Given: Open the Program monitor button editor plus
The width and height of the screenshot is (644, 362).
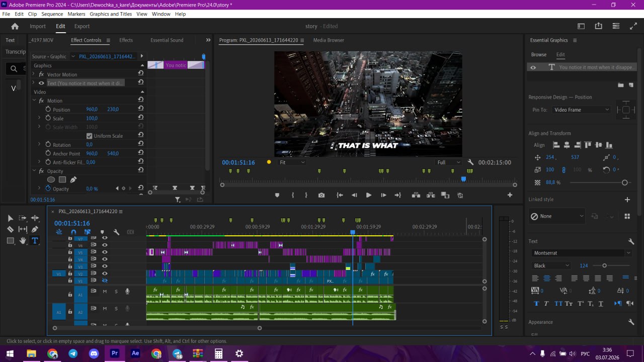Looking at the screenshot, I should (510, 195).
